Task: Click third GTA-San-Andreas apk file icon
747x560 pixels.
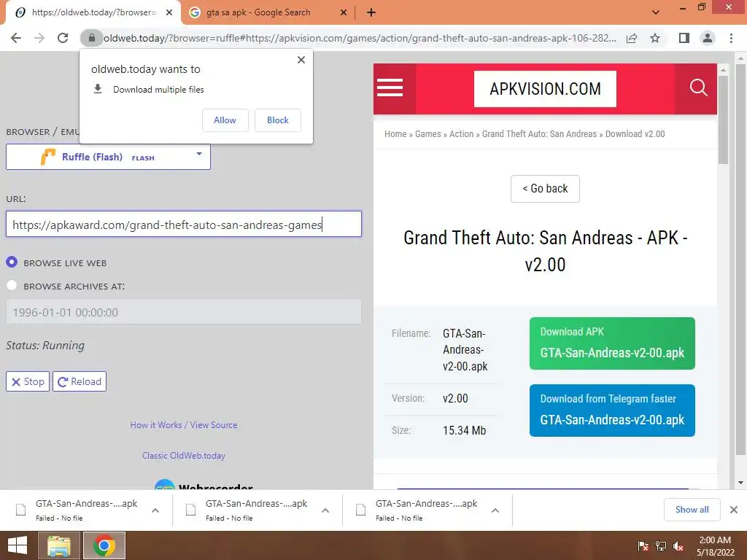Action: coord(361,510)
